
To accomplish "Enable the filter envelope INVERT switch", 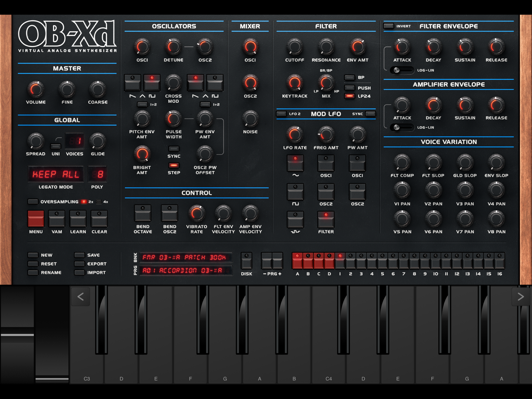I will tap(389, 26).
